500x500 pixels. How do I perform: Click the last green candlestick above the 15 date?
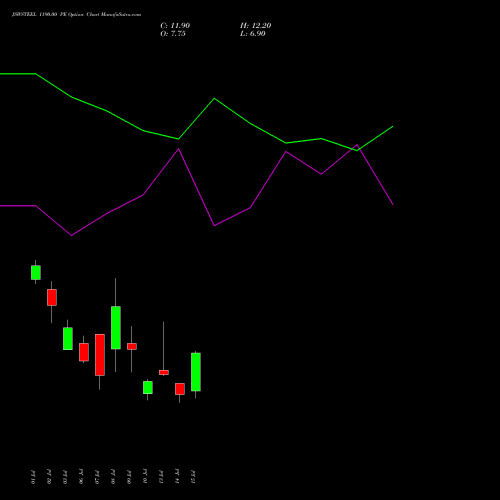tap(196, 372)
